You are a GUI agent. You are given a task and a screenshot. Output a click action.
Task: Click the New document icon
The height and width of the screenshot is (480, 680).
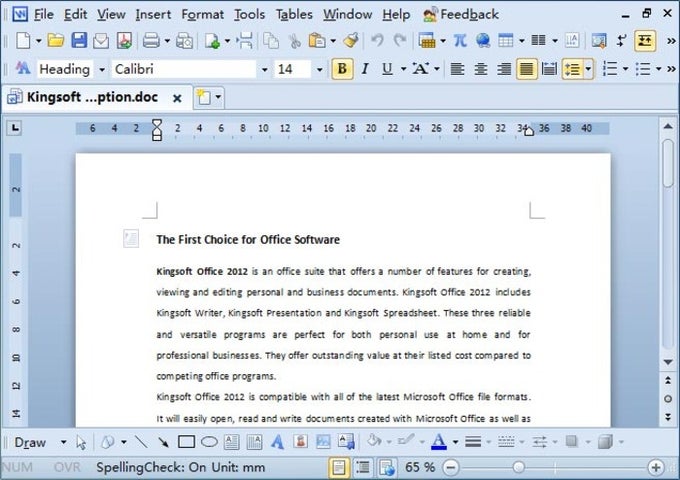tap(23, 41)
